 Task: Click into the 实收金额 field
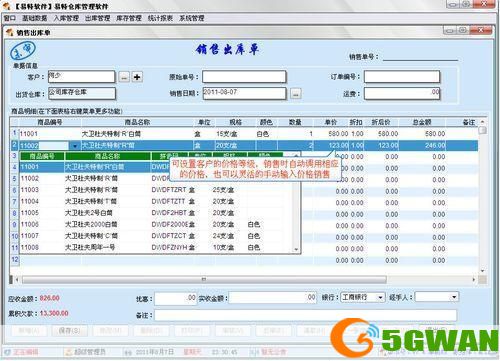(272, 298)
